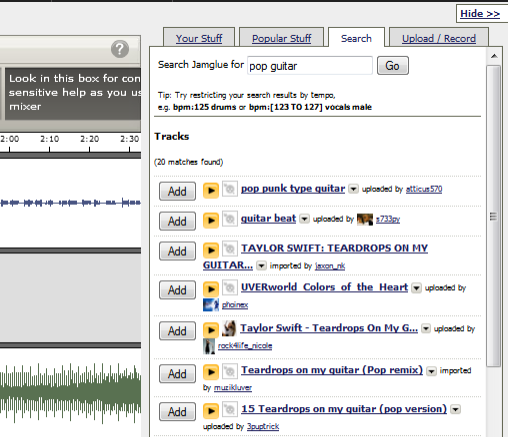The width and height of the screenshot is (508, 437).
Task: Switch to the Your Stuff tab
Action: tap(199, 38)
